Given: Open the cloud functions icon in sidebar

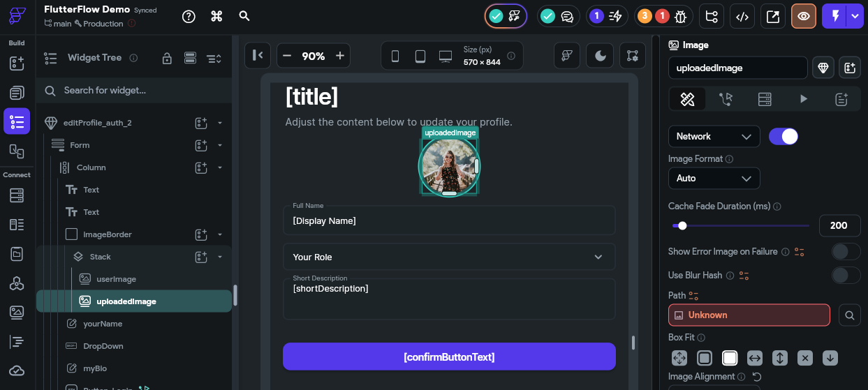Looking at the screenshot, I should [x=17, y=370].
